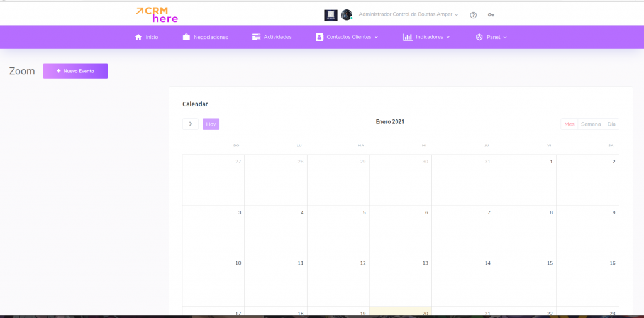The image size is (644, 318).
Task: Click the CRM here logo
Action: tap(157, 14)
